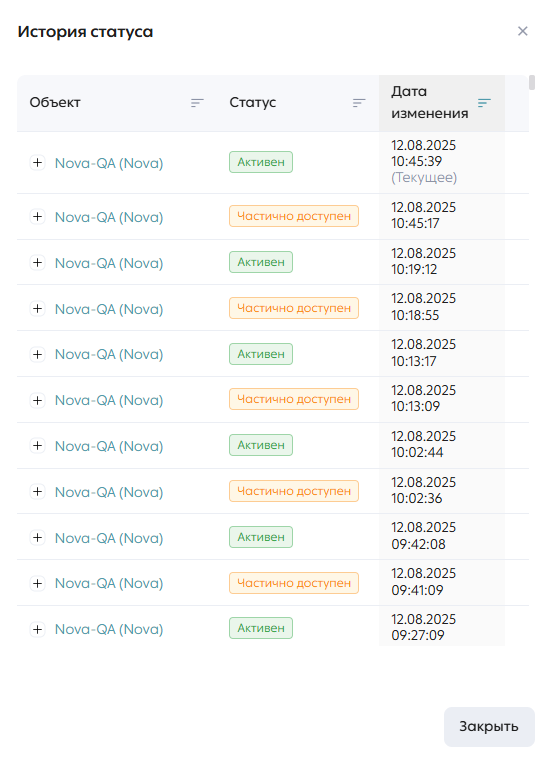Click the Закрыть button
This screenshot has width=554, height=766.
[x=489, y=726]
